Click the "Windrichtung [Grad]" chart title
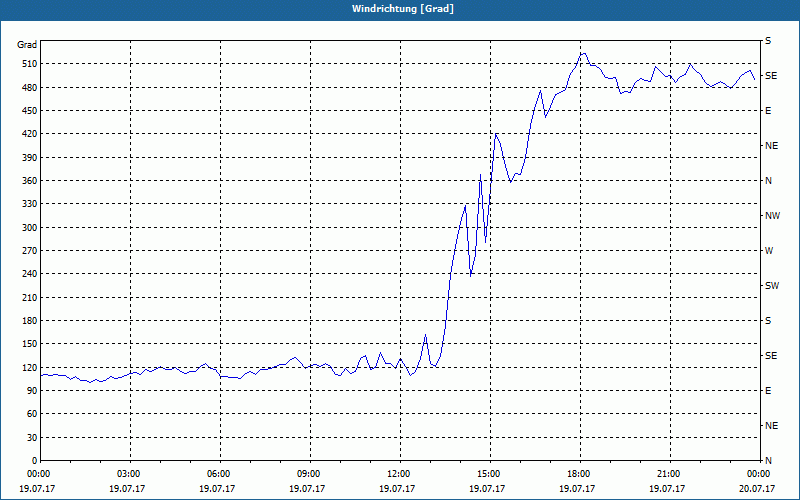800x500 pixels. [403, 9]
